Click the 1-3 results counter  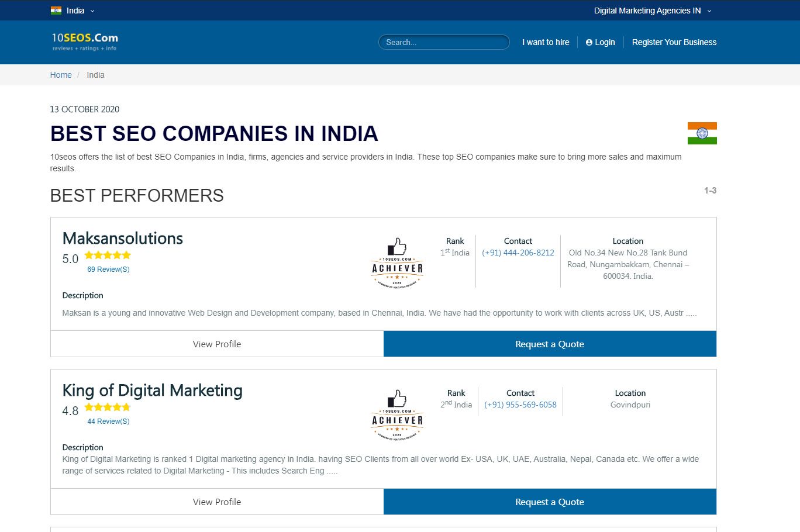pyautogui.click(x=710, y=191)
